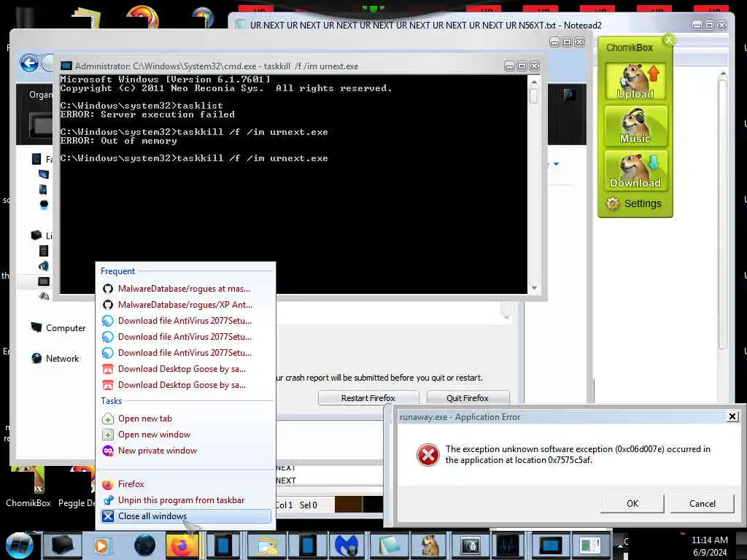Click the Restart Firefox button
This screenshot has height=560, width=747.
click(368, 398)
